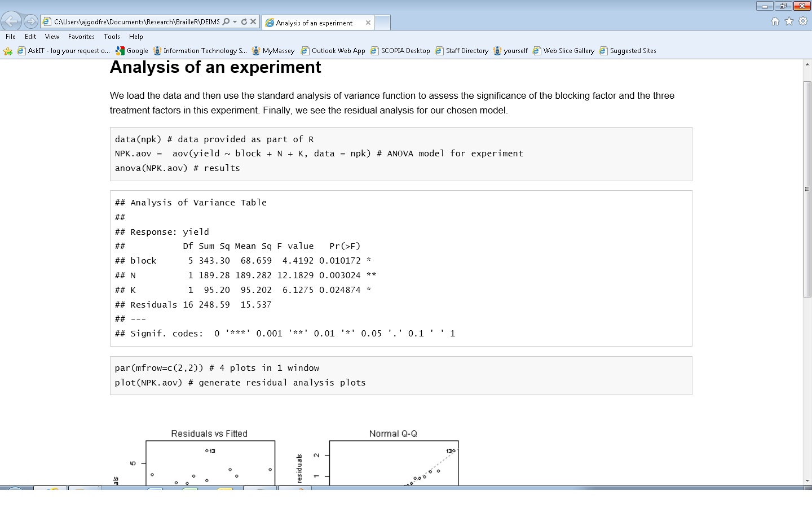Screen dimensions: 812x508
Task: Open the File menu
Action: click(x=11, y=36)
